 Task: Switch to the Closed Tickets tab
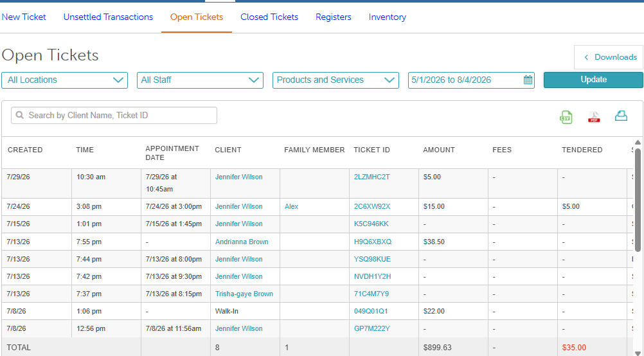coord(269,17)
